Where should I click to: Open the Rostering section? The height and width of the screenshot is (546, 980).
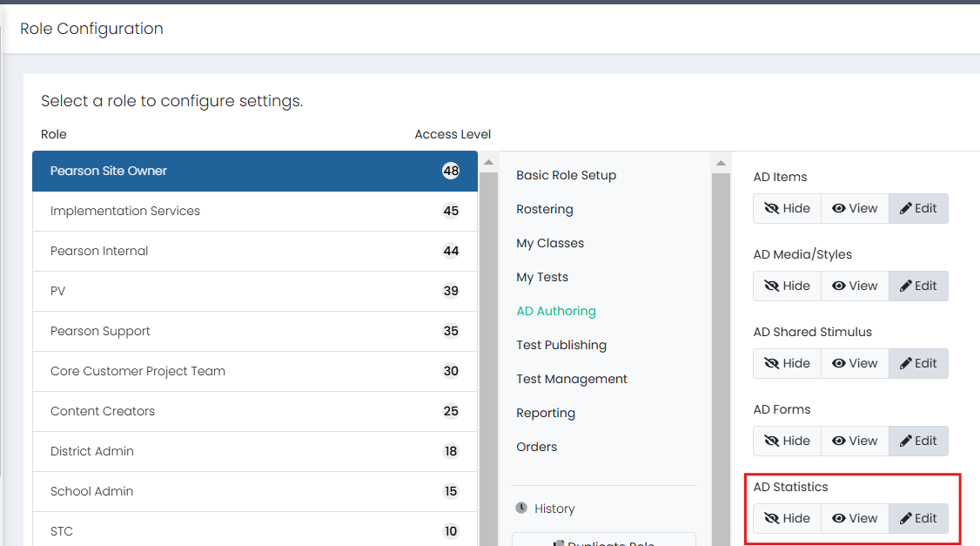(544, 209)
